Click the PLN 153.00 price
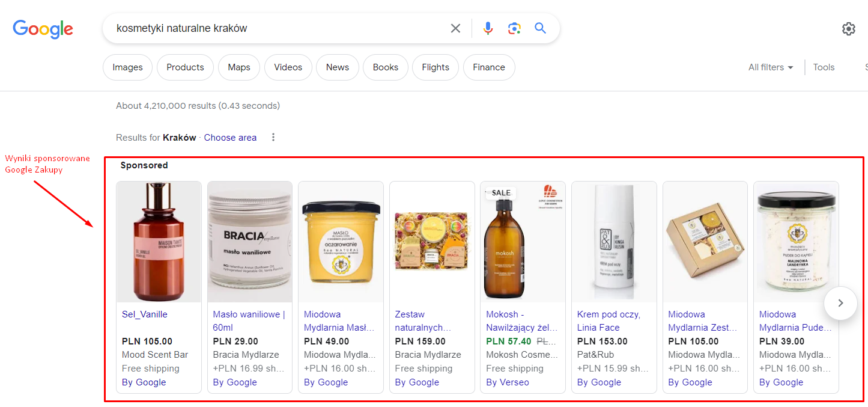The height and width of the screenshot is (407, 868). 602,341
